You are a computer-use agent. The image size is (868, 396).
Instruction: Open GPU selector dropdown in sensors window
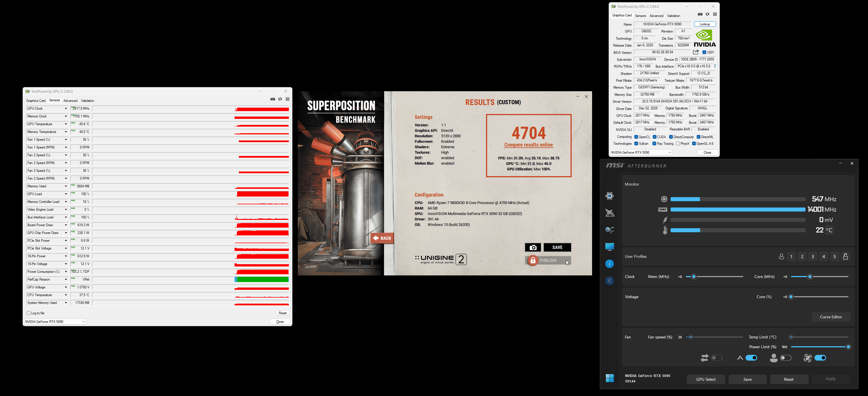(83, 322)
